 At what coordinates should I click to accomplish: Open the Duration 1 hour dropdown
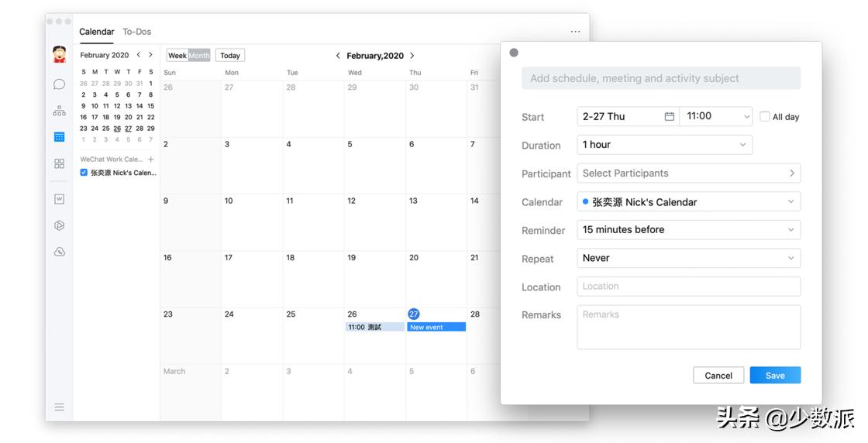tap(664, 145)
